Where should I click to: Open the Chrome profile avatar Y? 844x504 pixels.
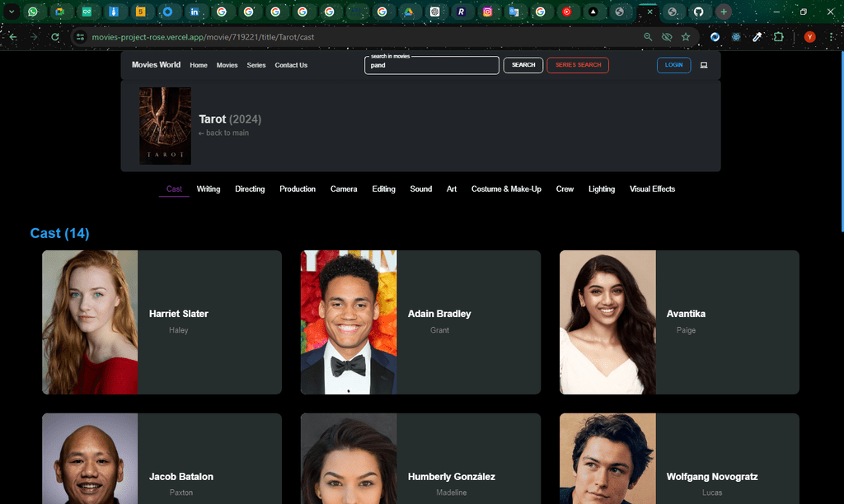[809, 37]
